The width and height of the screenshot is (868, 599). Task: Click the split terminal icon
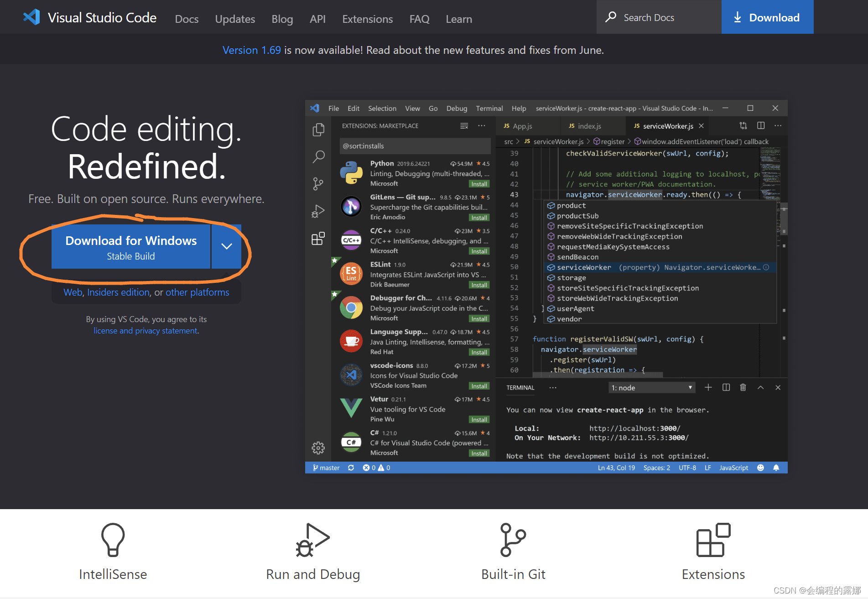(726, 387)
